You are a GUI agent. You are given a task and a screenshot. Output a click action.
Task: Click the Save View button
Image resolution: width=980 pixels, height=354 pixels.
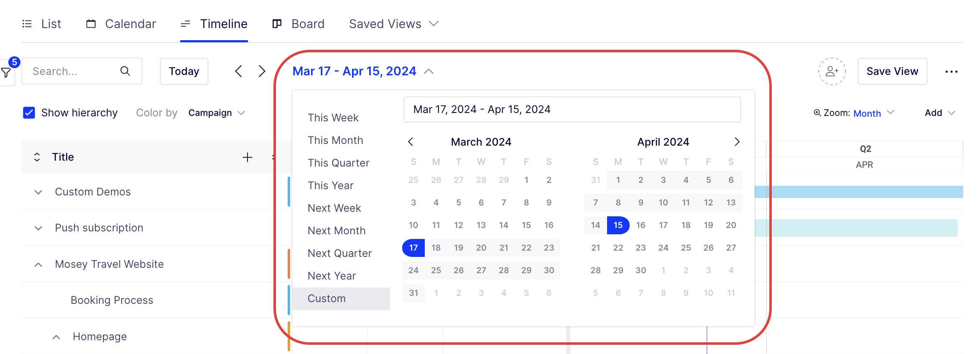[x=892, y=71]
